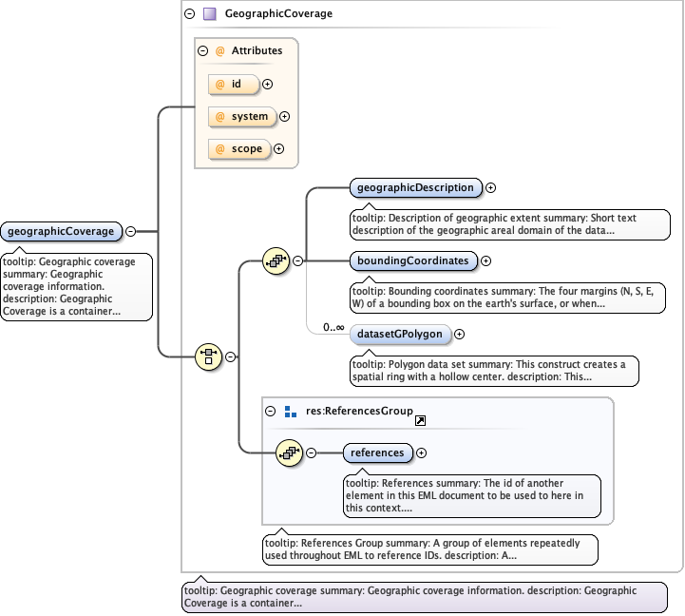Click the sequence icon inside res:ReferencesGroup
This screenshot has width=685, height=616.
click(288, 453)
